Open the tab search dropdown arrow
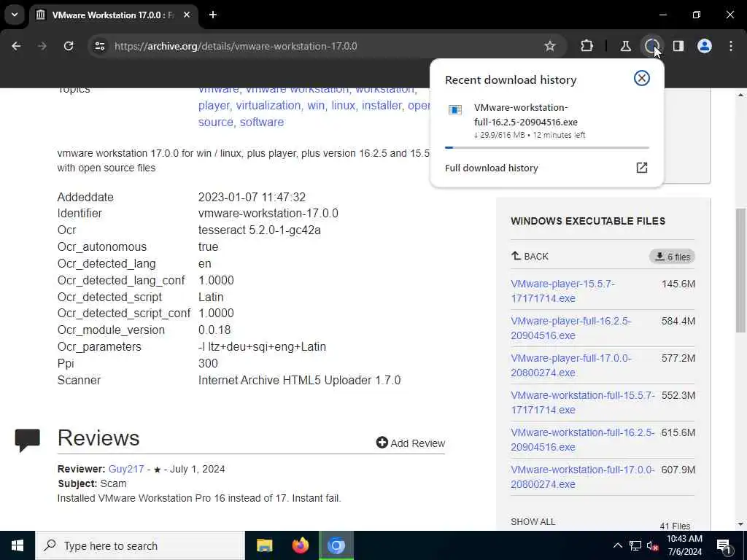This screenshot has height=560, width=747. point(15,15)
